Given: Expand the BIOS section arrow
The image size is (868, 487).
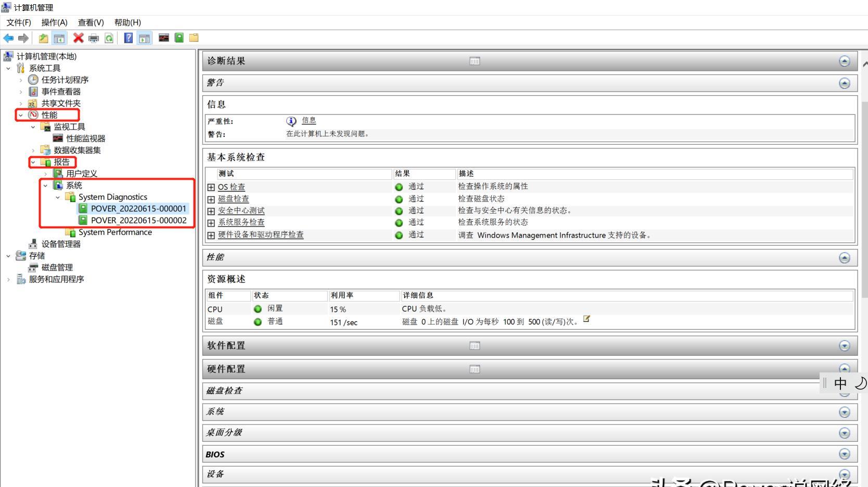Looking at the screenshot, I should 844,454.
